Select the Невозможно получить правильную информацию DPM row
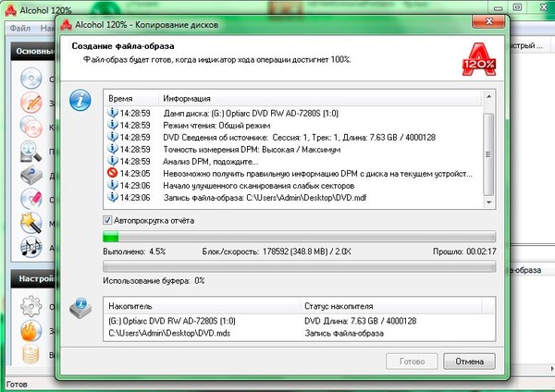Screen dimensions: 555x392 (x=294, y=174)
